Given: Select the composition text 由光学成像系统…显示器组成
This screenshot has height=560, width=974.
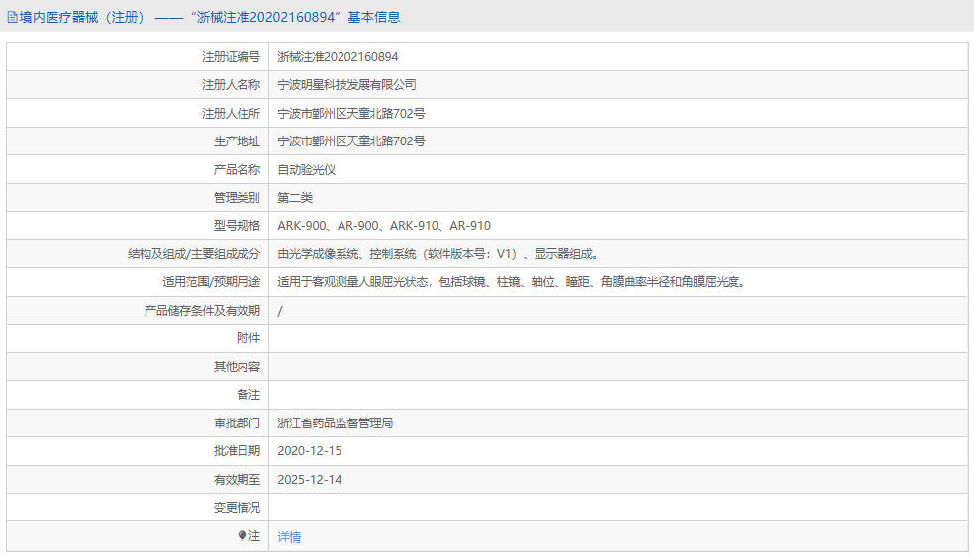Looking at the screenshot, I should pyautogui.click(x=438, y=254).
